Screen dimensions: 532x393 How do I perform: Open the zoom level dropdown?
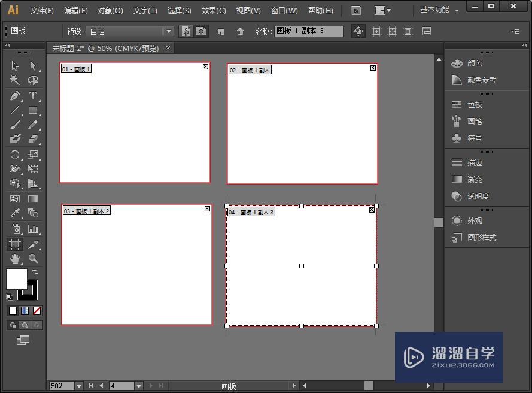pos(79,386)
